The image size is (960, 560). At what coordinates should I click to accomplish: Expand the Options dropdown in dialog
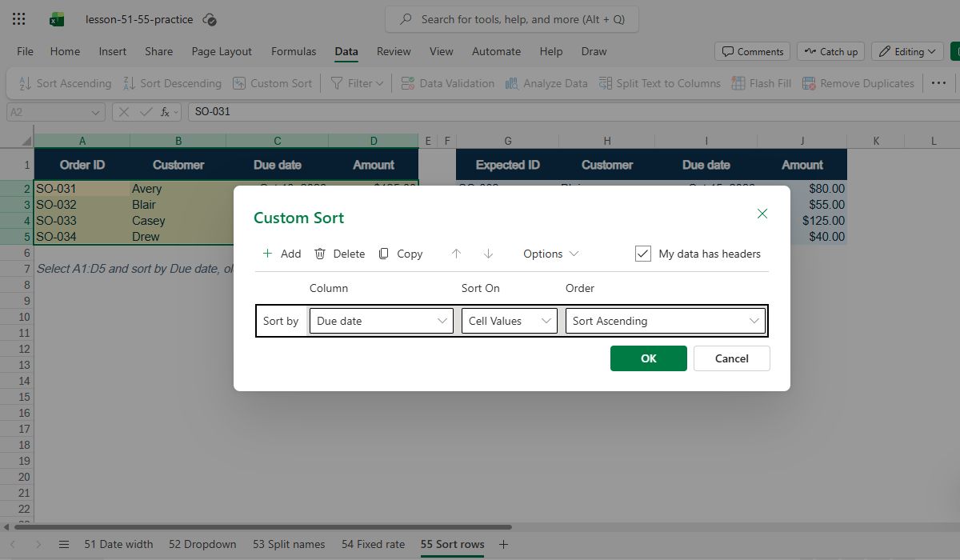click(551, 254)
